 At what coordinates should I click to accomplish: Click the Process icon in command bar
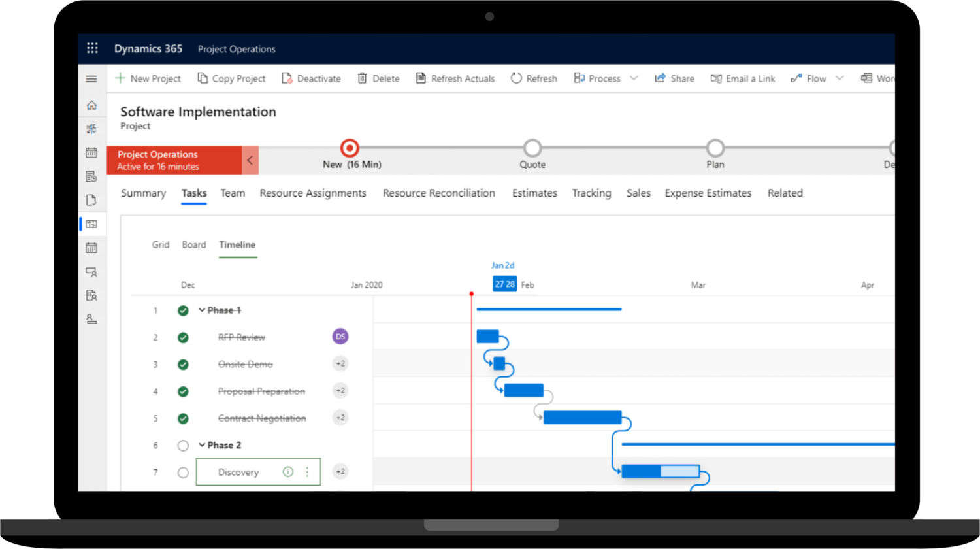coord(579,78)
